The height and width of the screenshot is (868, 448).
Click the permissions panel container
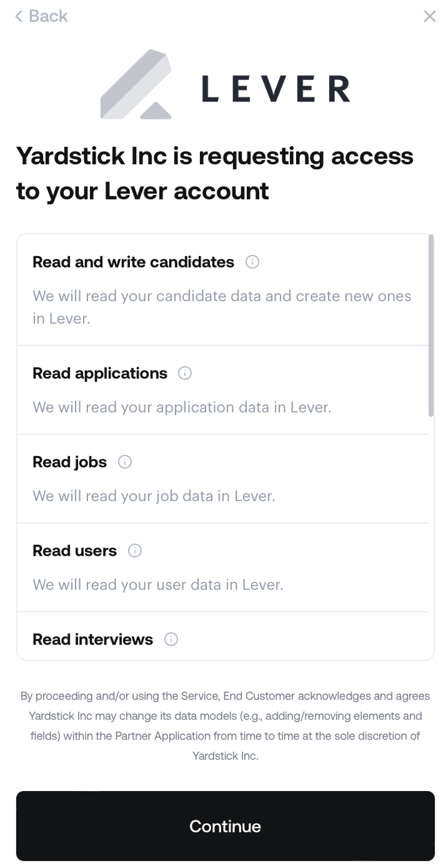pyautogui.click(x=224, y=445)
